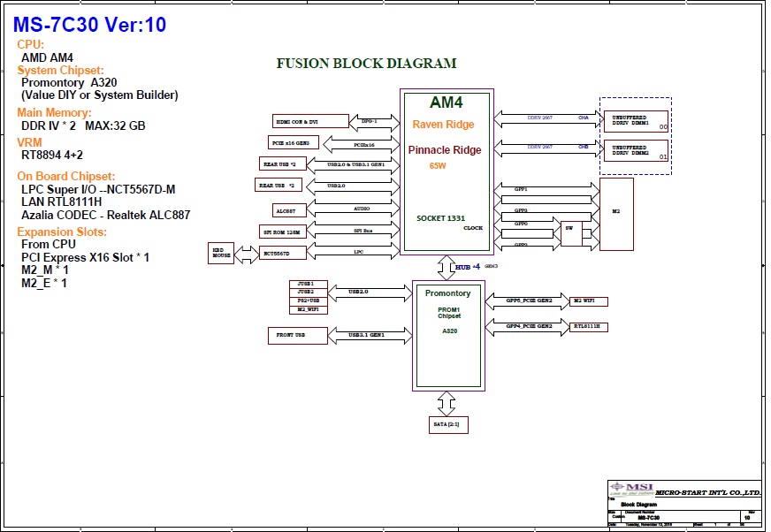Select the JUSB1 header block
This screenshot has height=532, width=771.
click(308, 284)
